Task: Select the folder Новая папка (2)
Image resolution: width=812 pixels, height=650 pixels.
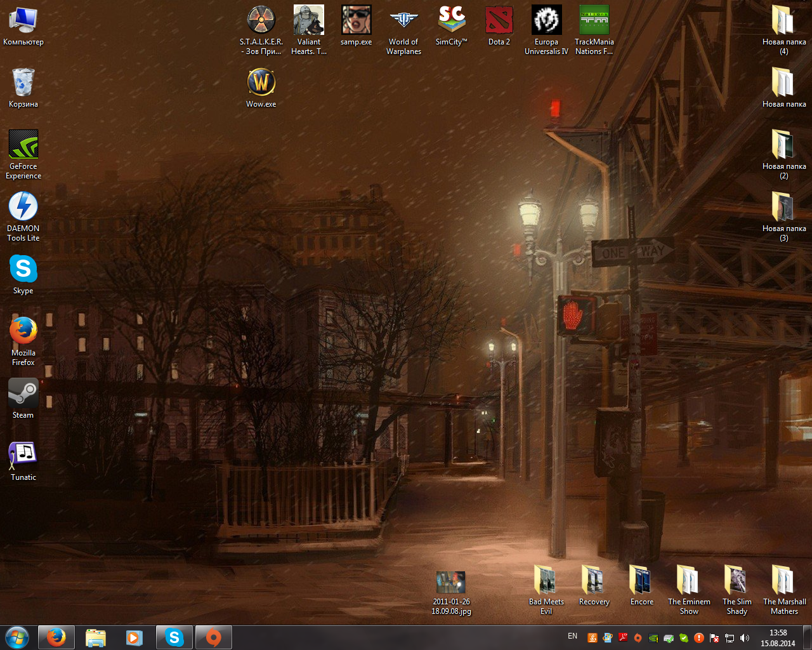Action: (784, 155)
